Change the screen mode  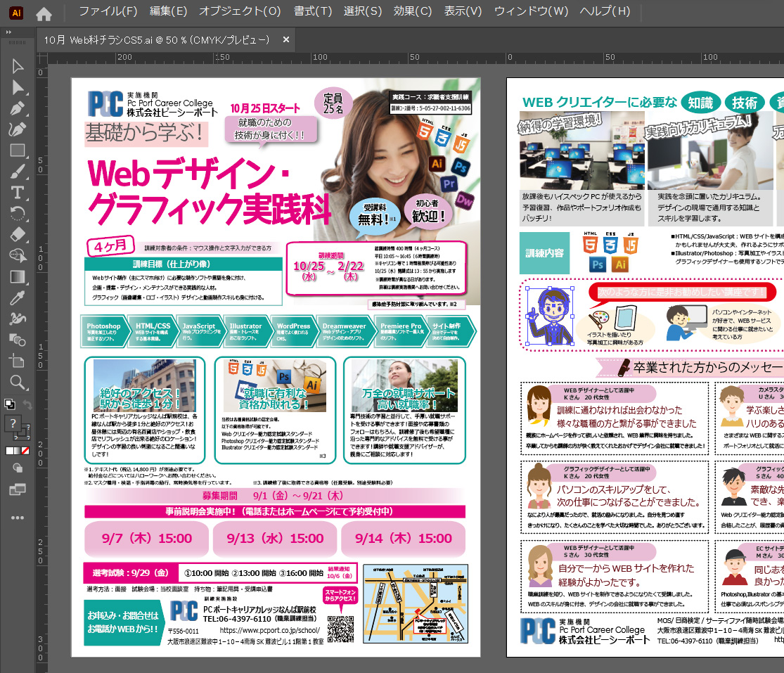click(18, 489)
